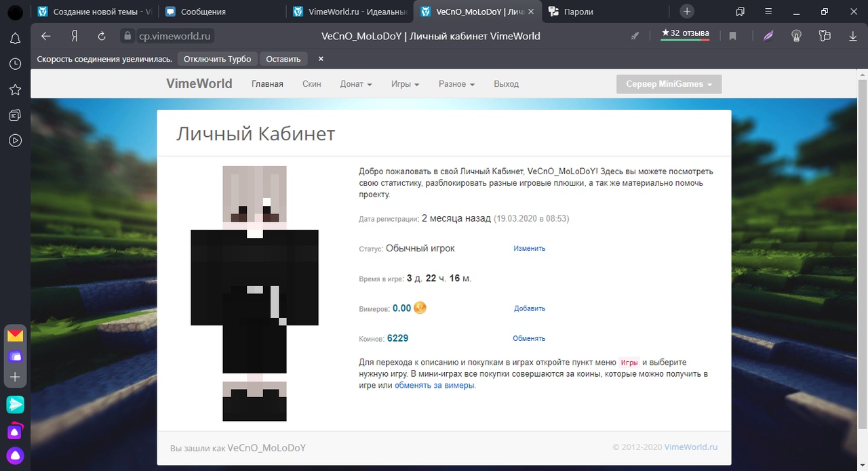
Task: Launch Alice assistant purple icon
Action: coord(15,455)
